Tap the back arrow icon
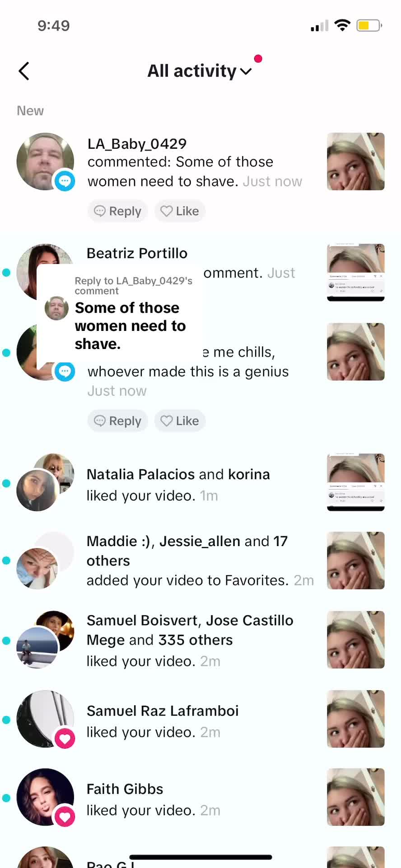 click(x=24, y=71)
